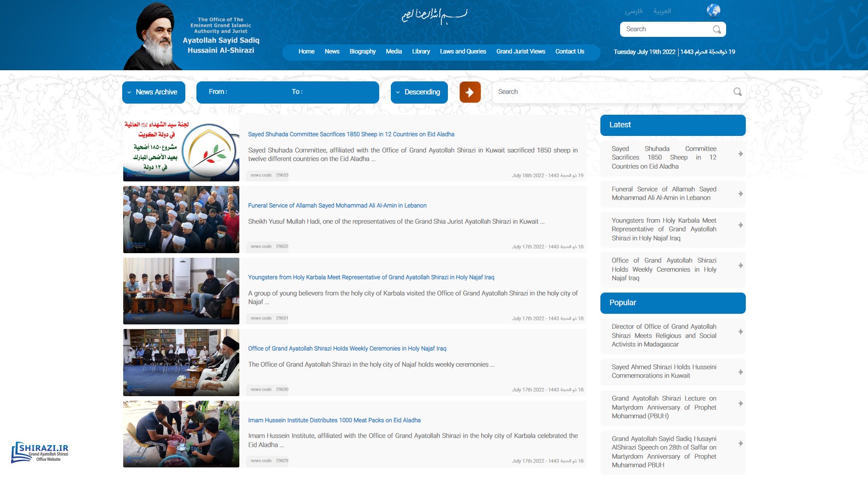Click arrow beside Funeral Service latest item

pyautogui.click(x=740, y=194)
